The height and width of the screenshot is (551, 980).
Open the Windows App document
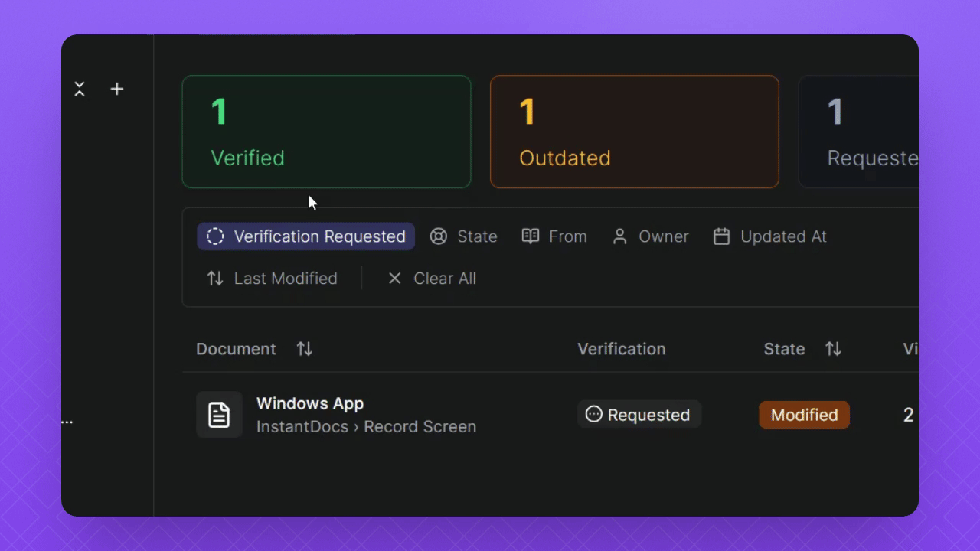point(310,403)
